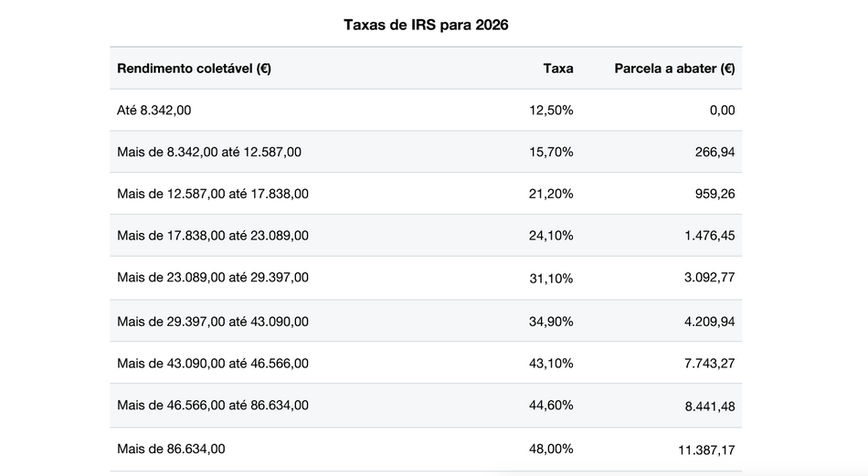This screenshot has height=476, width=868.
Task: Select the 'Até 8.342,00' income cell
Action: (154, 111)
